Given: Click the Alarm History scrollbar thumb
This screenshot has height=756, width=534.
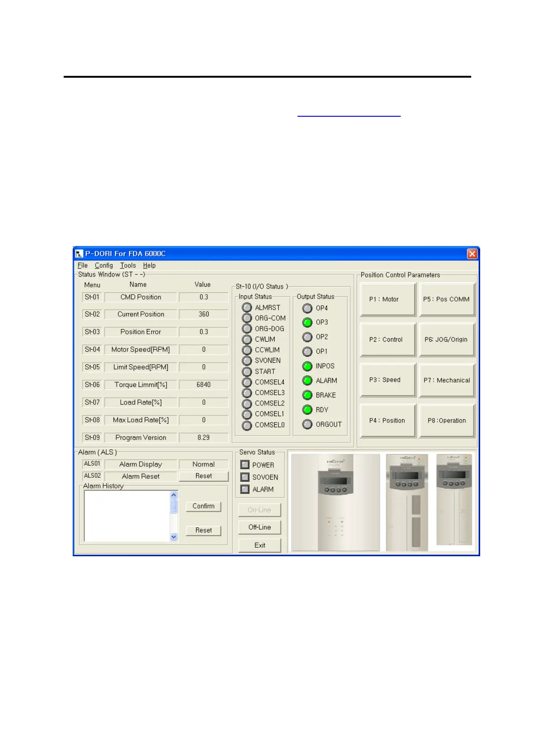Looking at the screenshot, I should pos(174,506).
